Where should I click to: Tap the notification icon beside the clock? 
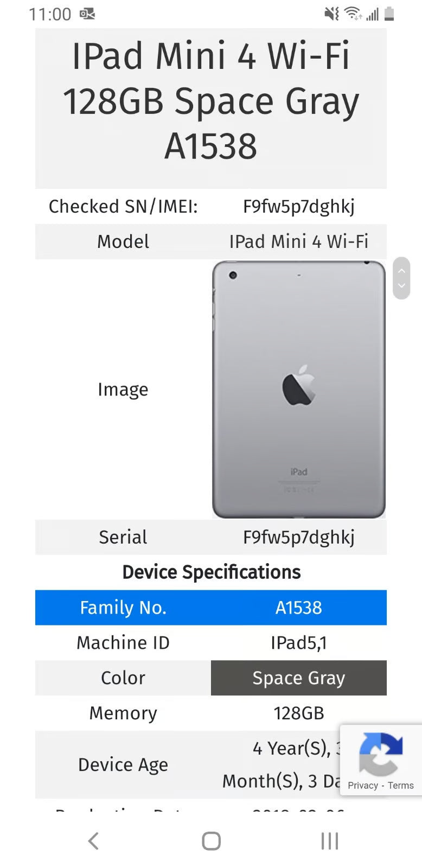tap(87, 14)
